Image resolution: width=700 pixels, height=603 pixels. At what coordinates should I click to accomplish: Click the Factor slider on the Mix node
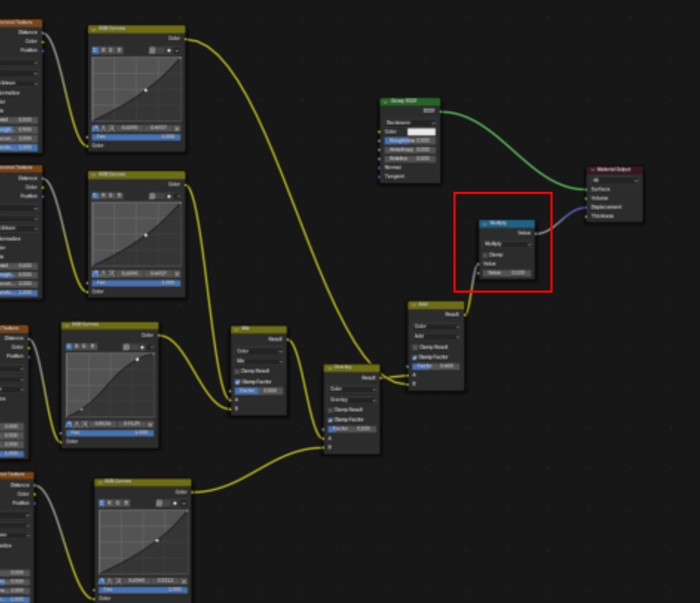click(x=259, y=391)
